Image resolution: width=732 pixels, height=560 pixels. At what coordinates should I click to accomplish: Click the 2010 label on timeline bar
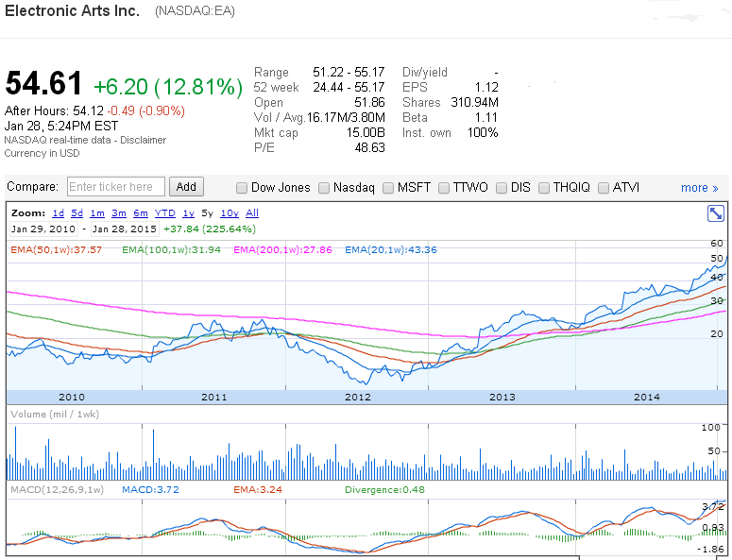72,398
